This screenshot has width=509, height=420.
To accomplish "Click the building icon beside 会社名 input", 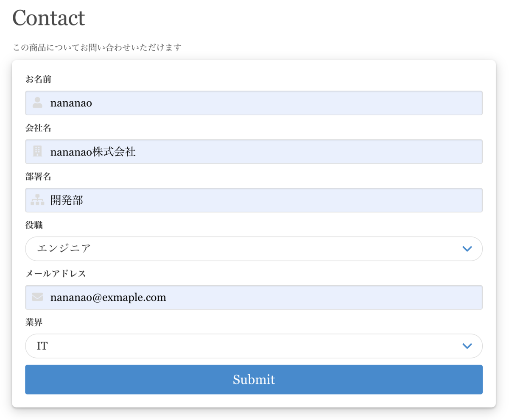I will (36, 152).
